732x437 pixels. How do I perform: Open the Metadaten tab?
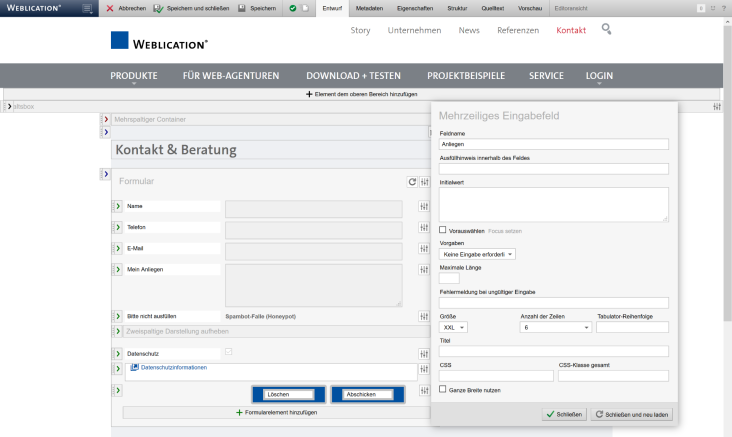369,8
